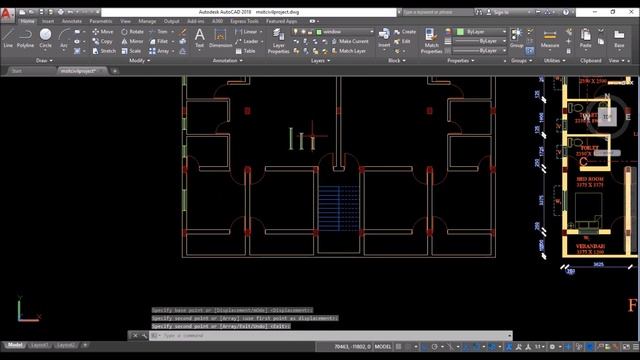
Task: Toggle polar tracking in status bar
Action: click(435, 347)
